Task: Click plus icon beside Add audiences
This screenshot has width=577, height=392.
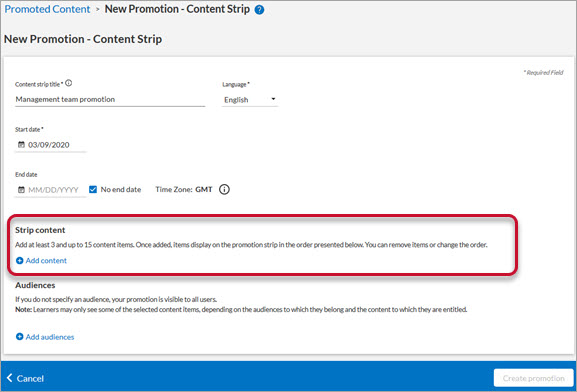Action: 20,336
